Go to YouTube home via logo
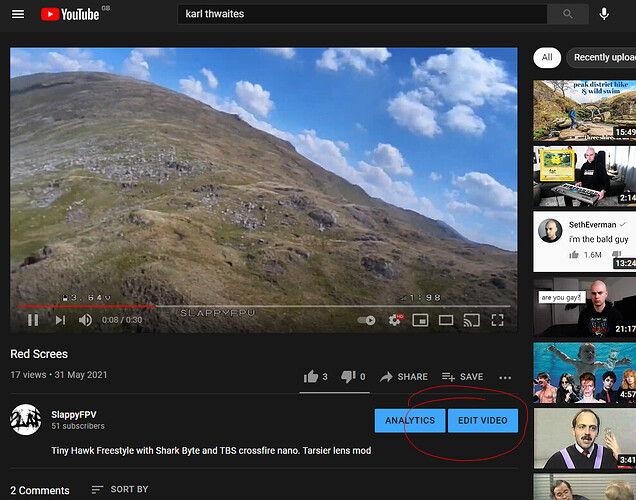This screenshot has width=636, height=500. [x=71, y=14]
